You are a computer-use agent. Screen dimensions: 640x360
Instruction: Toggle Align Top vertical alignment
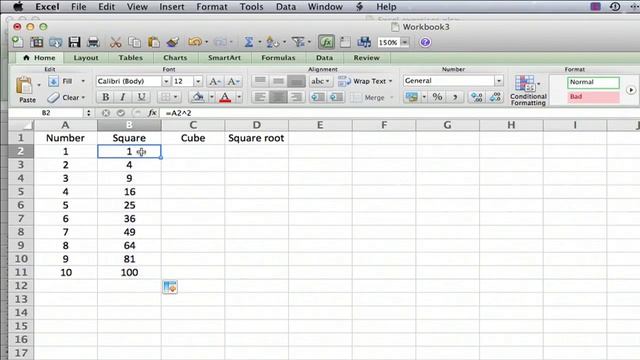coord(260,81)
